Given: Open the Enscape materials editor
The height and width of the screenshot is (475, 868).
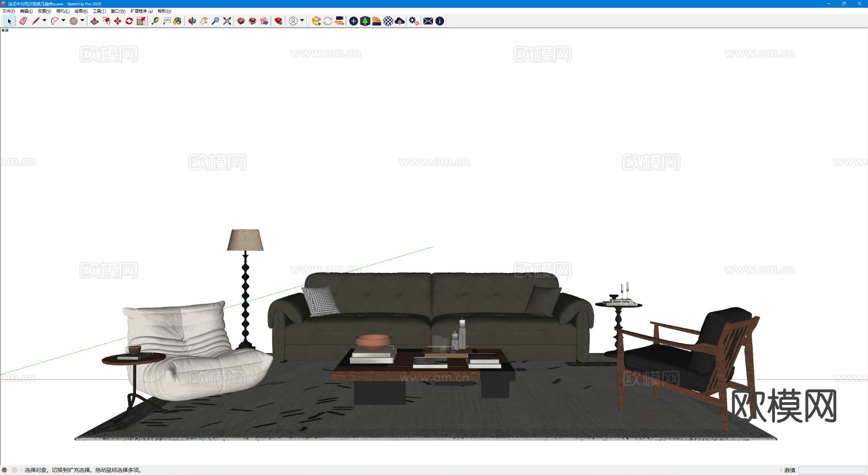Looking at the screenshot, I should click(377, 21).
